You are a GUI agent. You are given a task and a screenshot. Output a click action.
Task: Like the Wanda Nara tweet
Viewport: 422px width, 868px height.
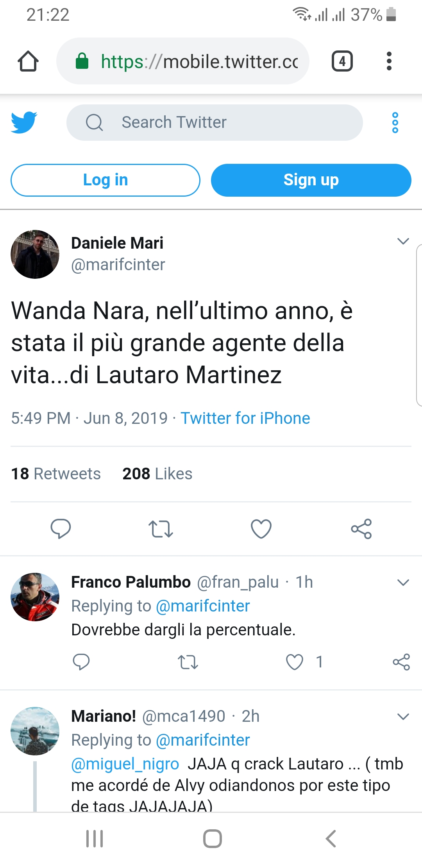point(261,529)
